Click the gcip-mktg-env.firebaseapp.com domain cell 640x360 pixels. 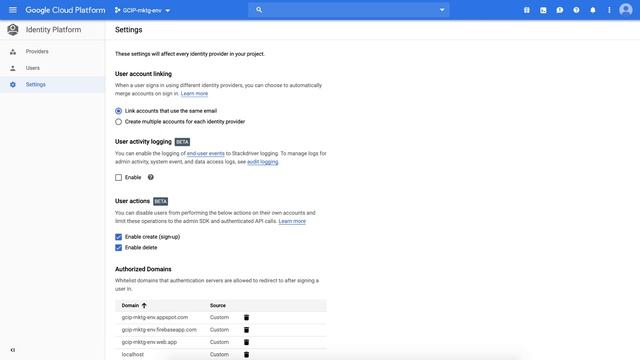click(x=159, y=329)
